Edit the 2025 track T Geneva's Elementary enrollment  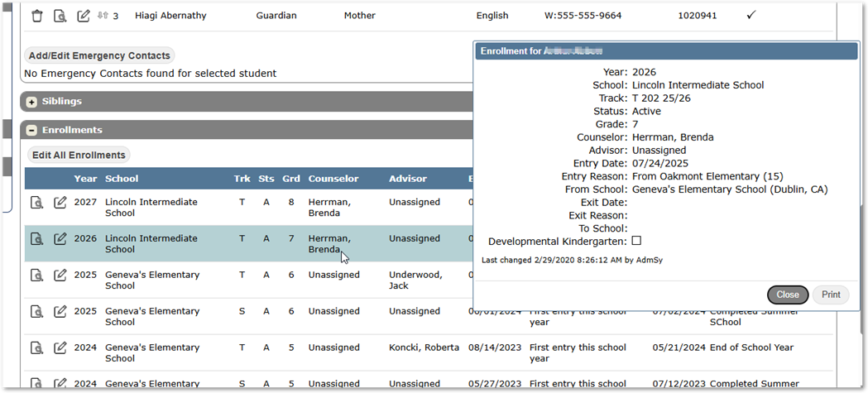point(60,275)
